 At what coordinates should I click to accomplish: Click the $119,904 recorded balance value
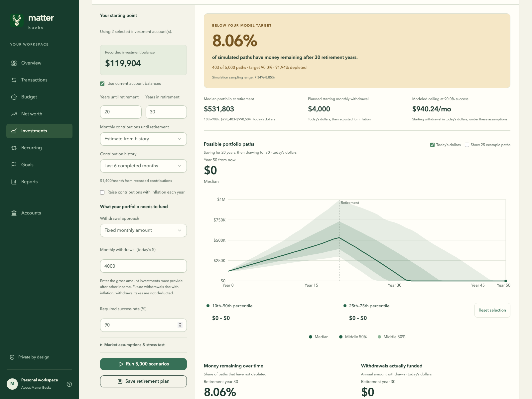click(123, 64)
